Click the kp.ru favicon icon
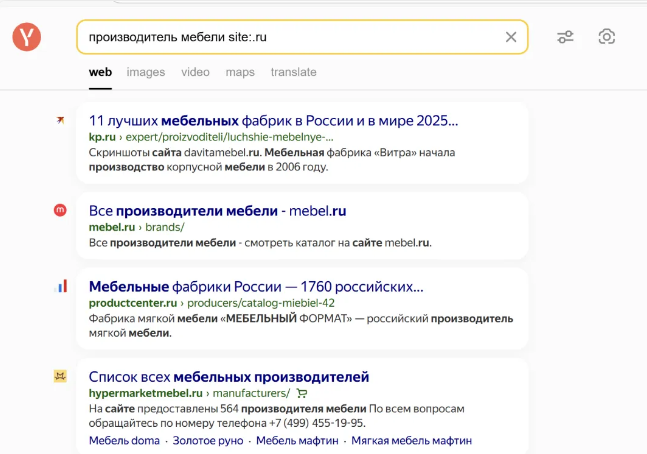Screen dimensions: 647x454 tap(60, 121)
